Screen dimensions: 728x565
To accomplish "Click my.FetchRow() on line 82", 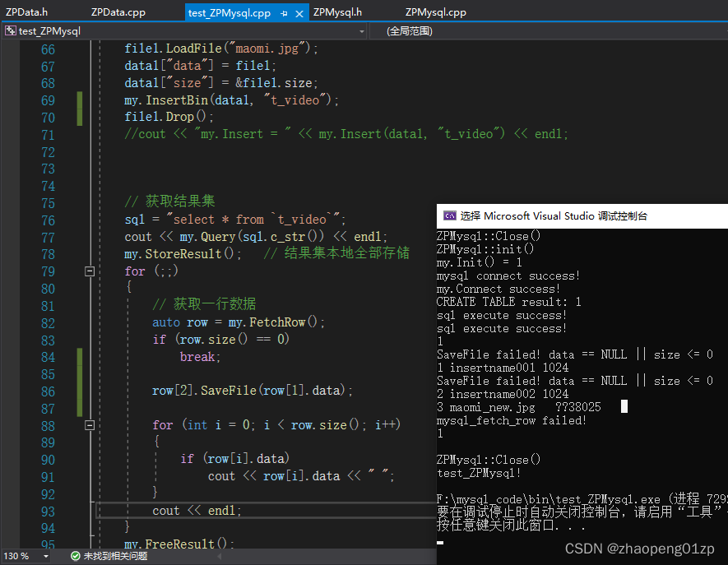I will click(276, 322).
